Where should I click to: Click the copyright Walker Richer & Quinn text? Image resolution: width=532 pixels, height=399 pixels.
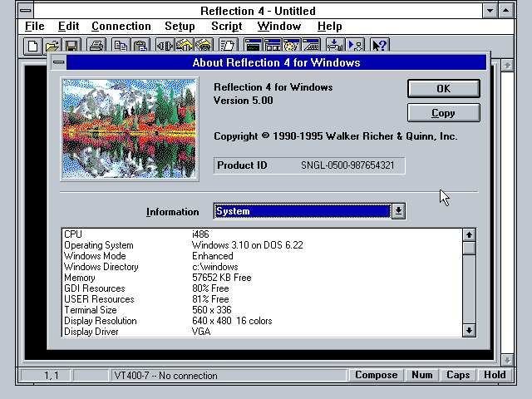click(335, 136)
